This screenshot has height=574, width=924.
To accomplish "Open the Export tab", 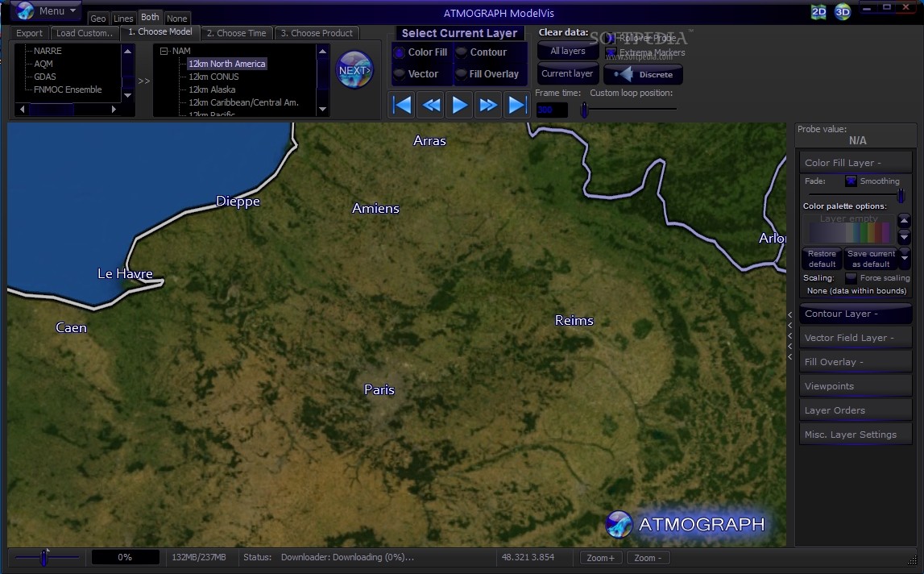I will point(30,33).
